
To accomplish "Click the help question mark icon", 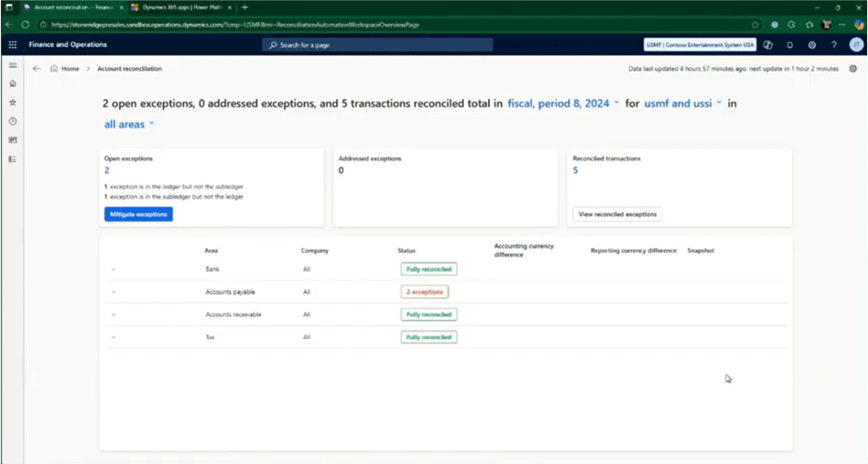I will [834, 44].
